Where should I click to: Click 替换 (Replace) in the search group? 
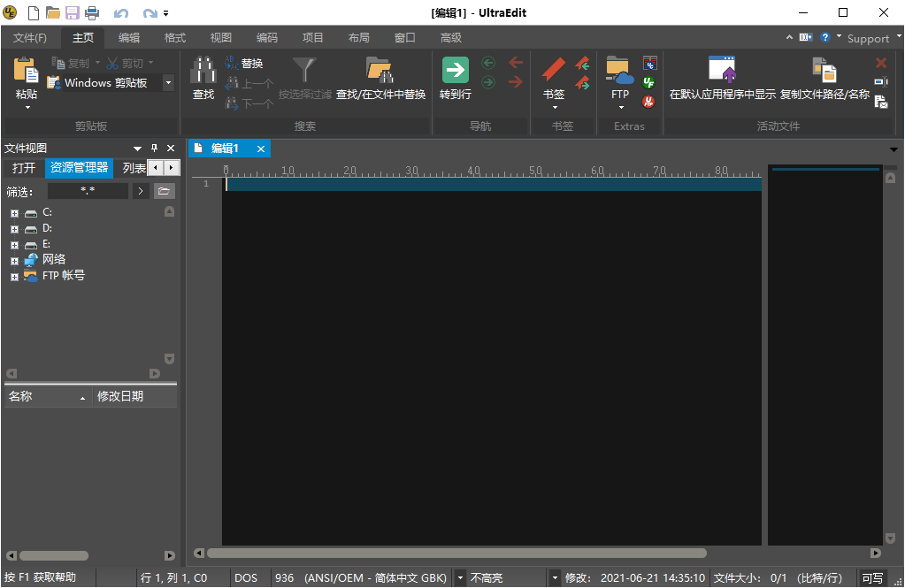244,63
